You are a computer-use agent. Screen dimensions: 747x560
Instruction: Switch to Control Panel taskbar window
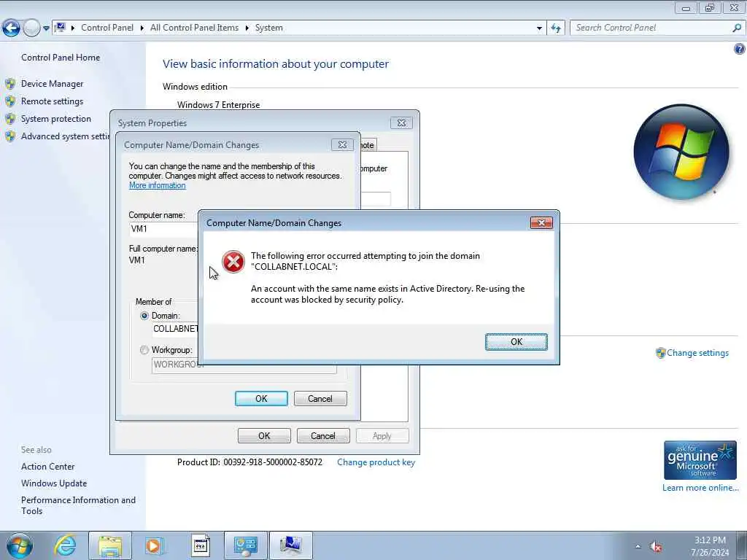pyautogui.click(x=245, y=545)
